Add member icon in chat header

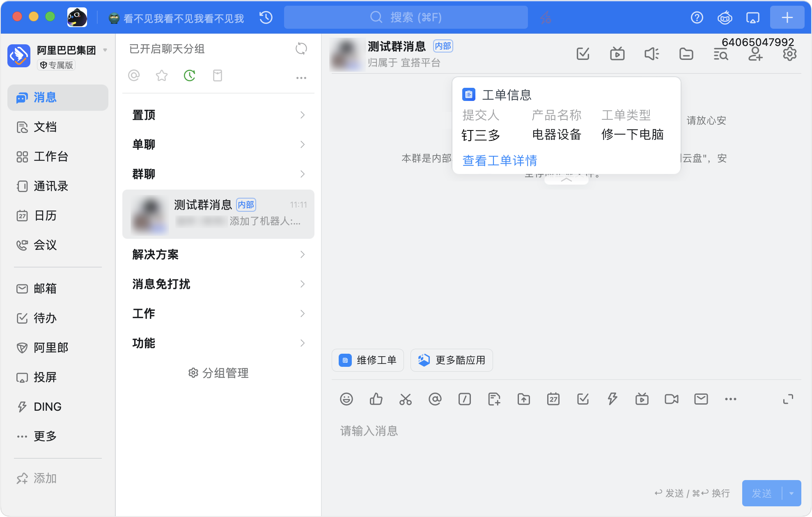pos(755,54)
